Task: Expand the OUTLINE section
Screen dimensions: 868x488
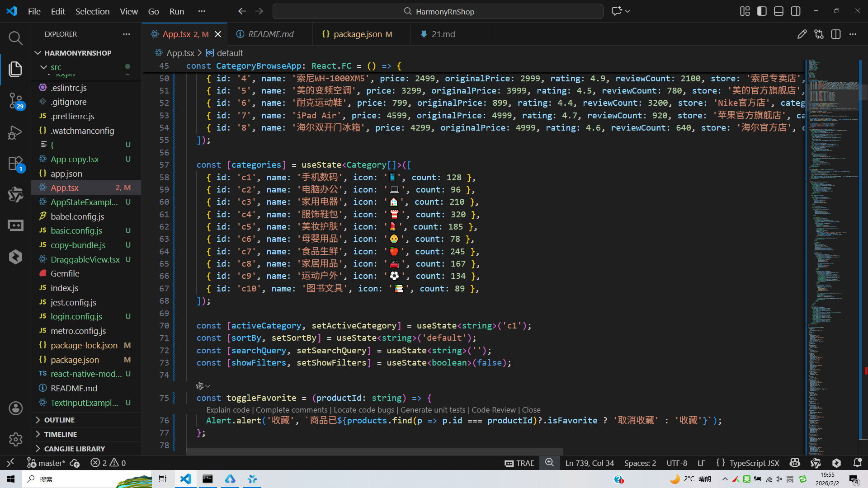Action: [x=59, y=420]
